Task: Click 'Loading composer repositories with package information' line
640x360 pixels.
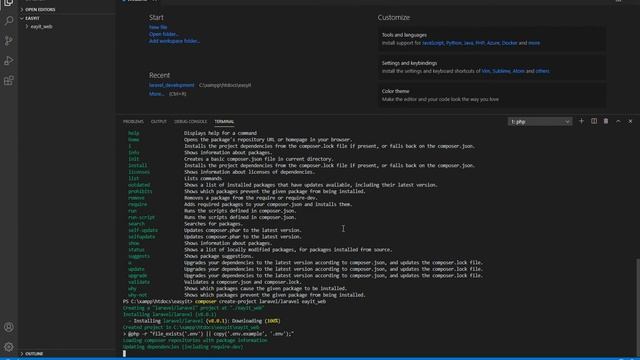Action: (x=195, y=340)
